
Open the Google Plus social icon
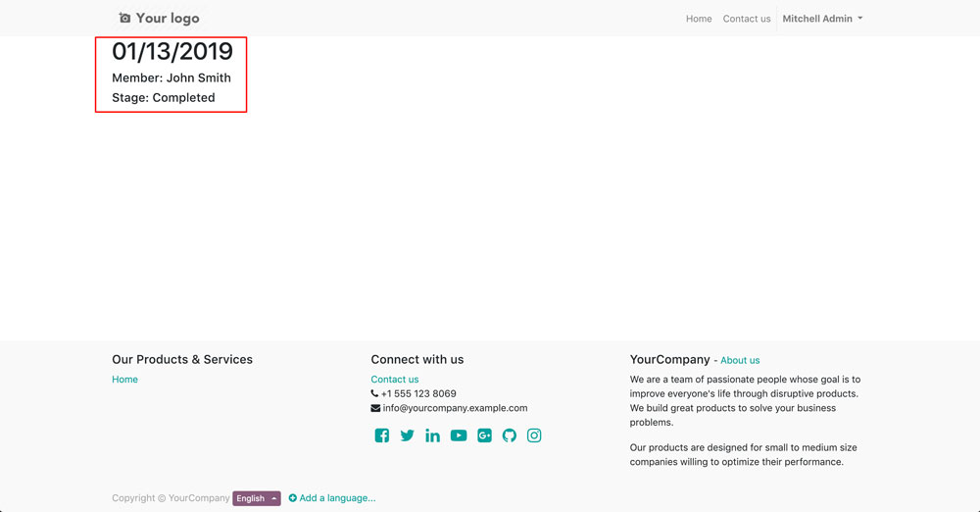pyautogui.click(x=484, y=435)
